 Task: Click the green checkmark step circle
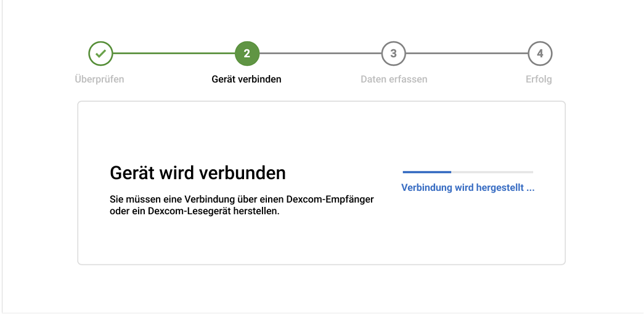coord(100,54)
